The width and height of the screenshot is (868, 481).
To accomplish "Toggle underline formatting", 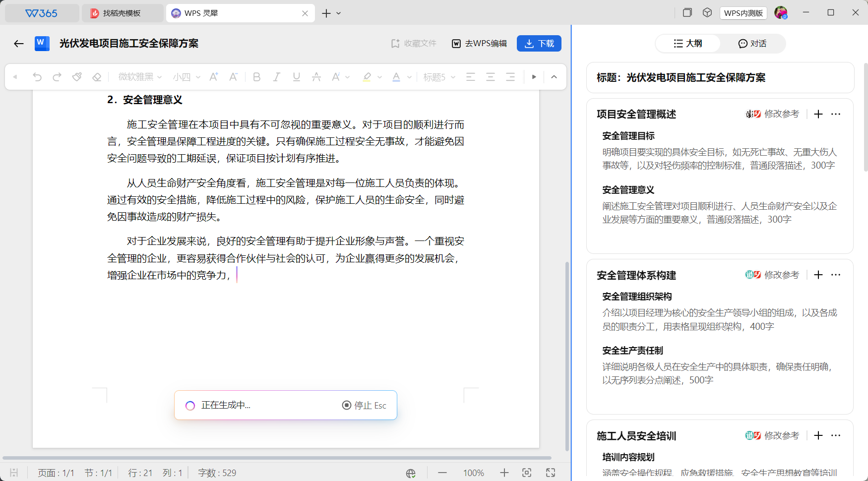I will 296,77.
